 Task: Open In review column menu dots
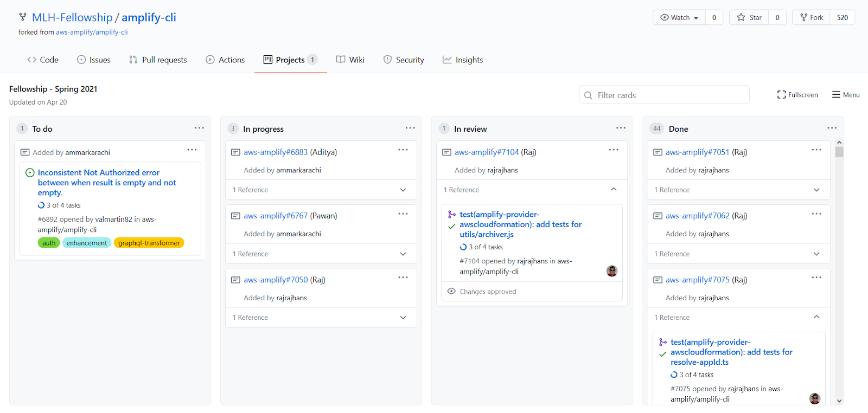pyautogui.click(x=621, y=128)
